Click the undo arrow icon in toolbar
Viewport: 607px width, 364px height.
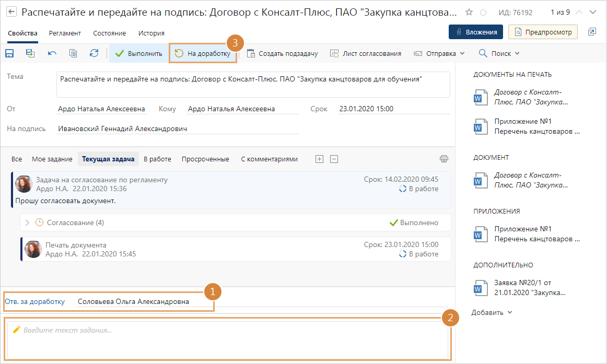[x=52, y=53]
